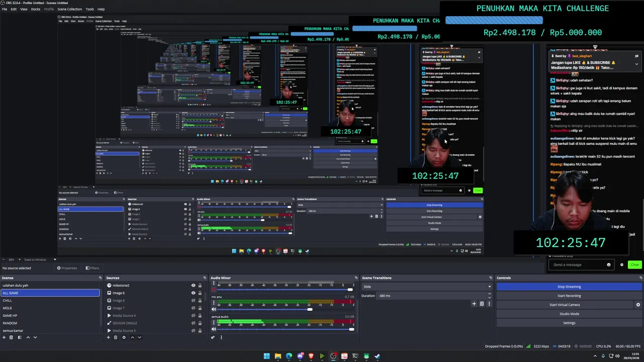The width and height of the screenshot is (644, 362).
Task: Open scene filters icon in Scenes toolbar
Action: 20,337
